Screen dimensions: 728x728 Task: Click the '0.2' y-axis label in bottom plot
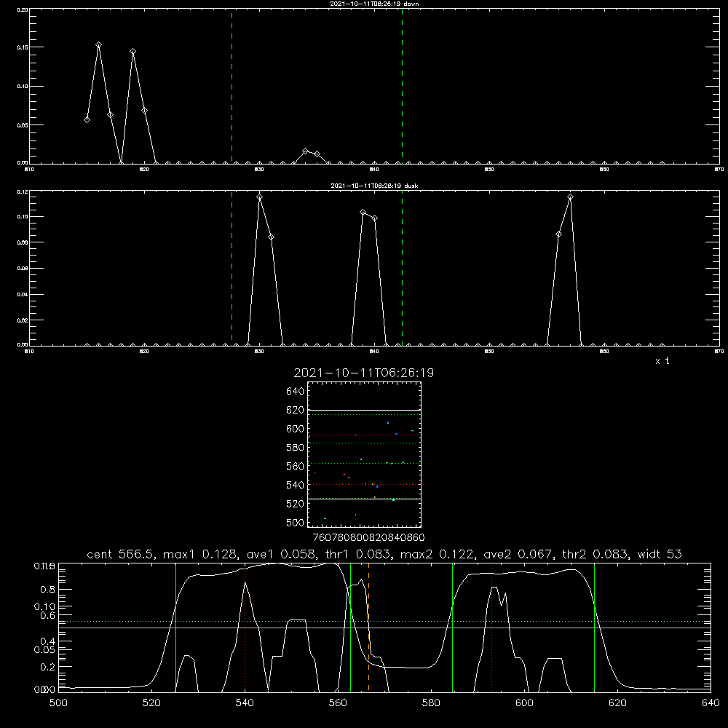click(x=48, y=667)
